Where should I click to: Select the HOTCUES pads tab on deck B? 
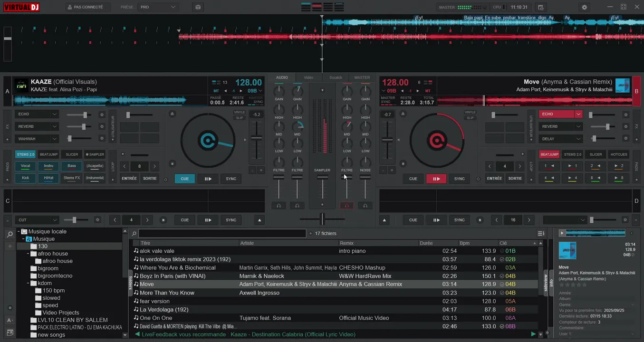point(619,154)
